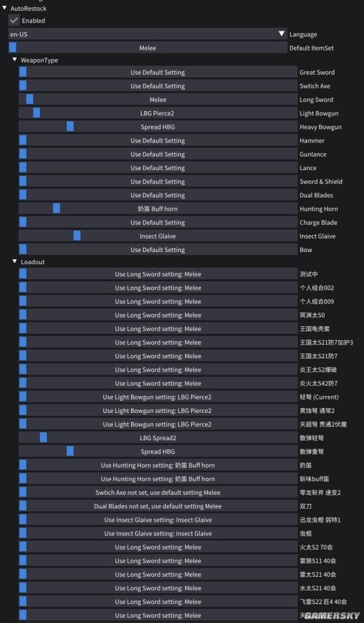Screen dimensions: 364x623
Task: Collapse the AutoRestock section
Action: tap(5, 8)
